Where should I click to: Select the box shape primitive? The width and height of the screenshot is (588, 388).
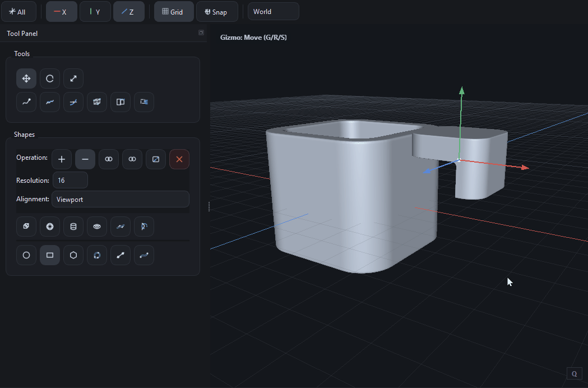[x=26, y=227]
